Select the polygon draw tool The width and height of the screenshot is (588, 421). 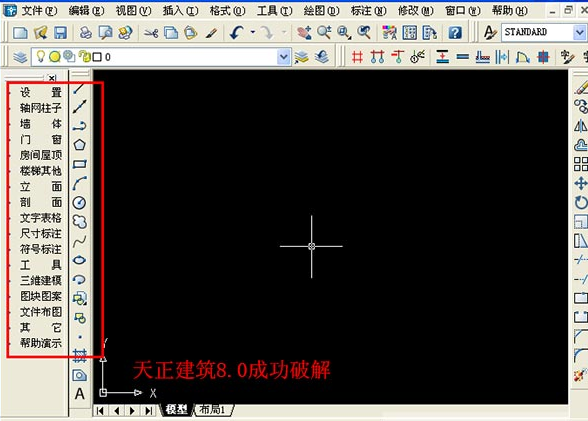tap(80, 145)
